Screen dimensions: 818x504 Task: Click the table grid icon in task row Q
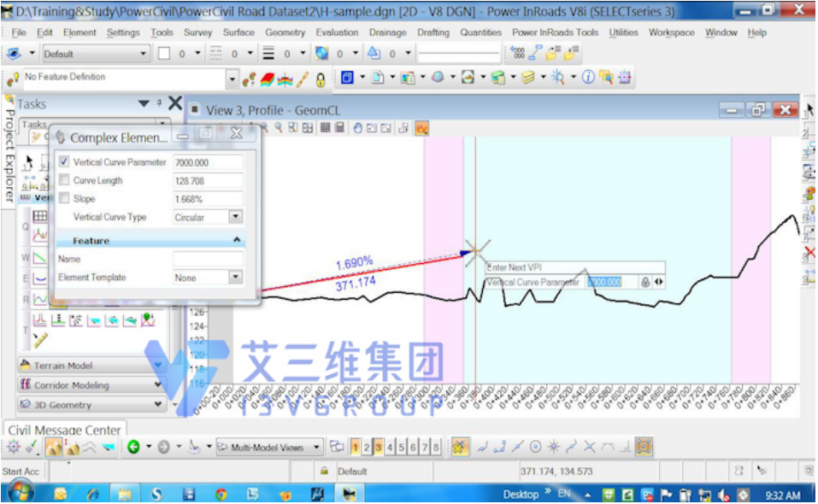[40, 216]
